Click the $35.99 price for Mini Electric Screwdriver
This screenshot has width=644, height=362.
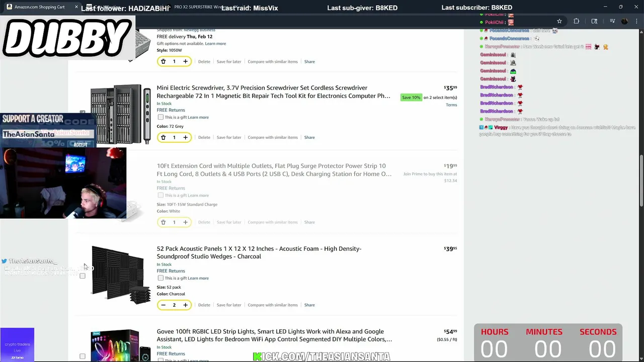450,88
